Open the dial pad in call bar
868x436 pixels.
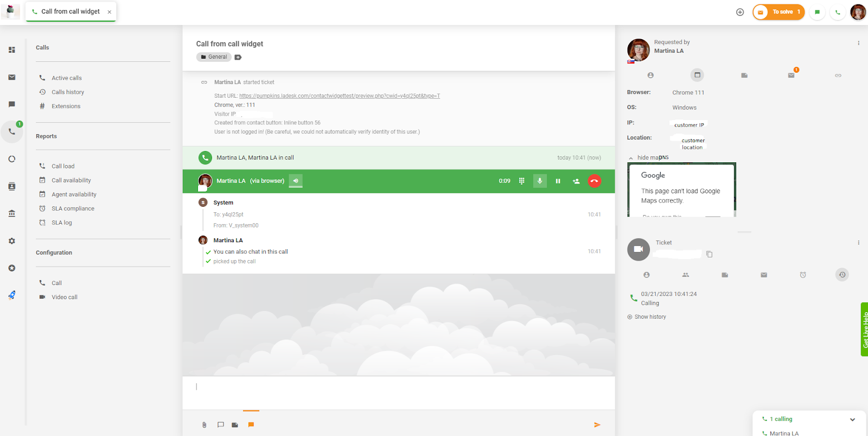click(521, 181)
